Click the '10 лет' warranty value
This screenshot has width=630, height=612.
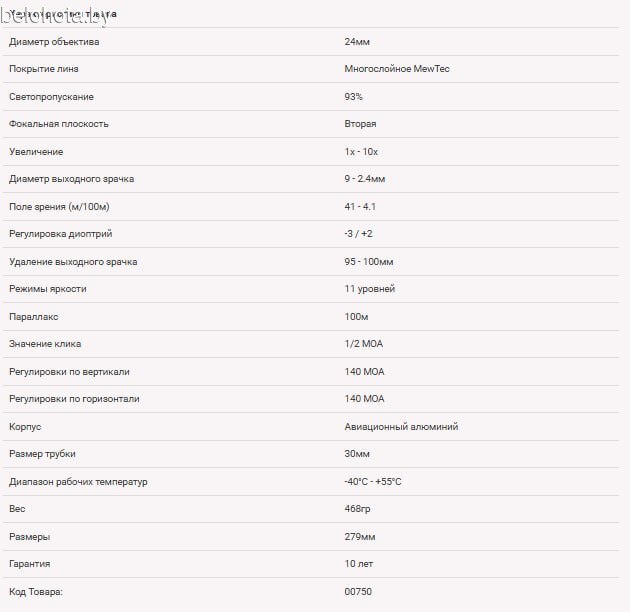(359, 564)
